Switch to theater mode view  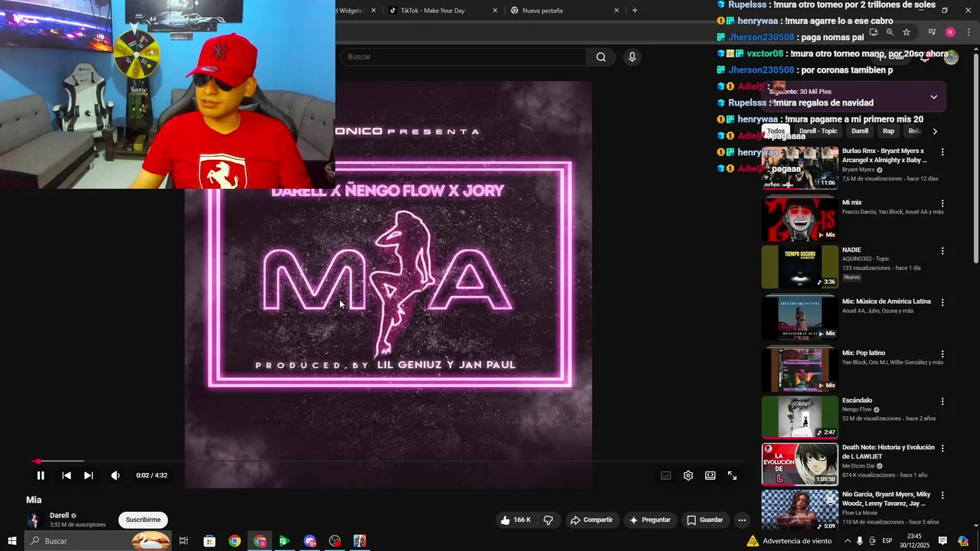710,475
